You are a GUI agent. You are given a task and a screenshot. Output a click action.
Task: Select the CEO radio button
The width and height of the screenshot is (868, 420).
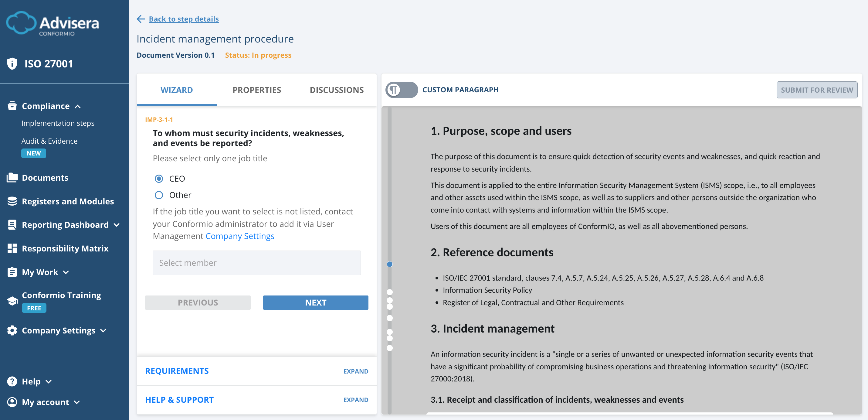[x=159, y=179]
